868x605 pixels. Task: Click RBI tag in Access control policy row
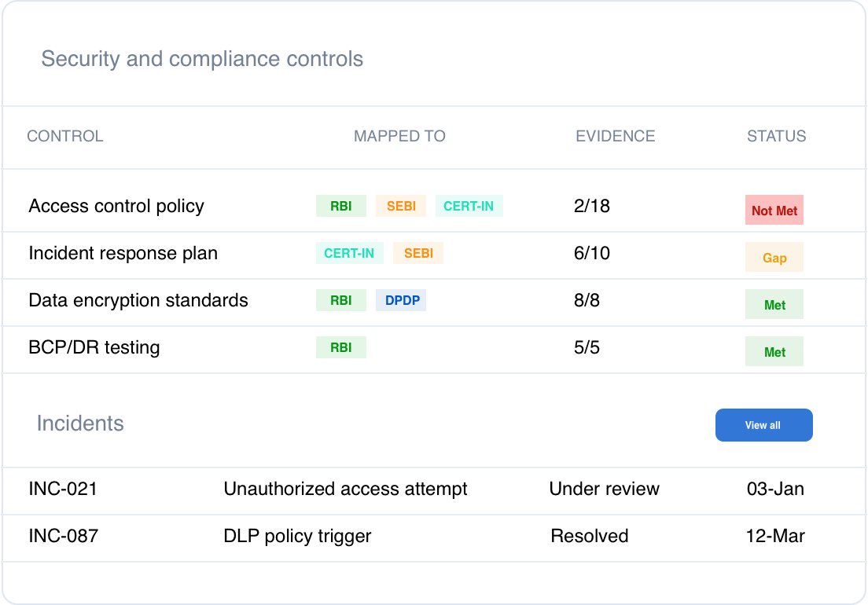coord(340,206)
